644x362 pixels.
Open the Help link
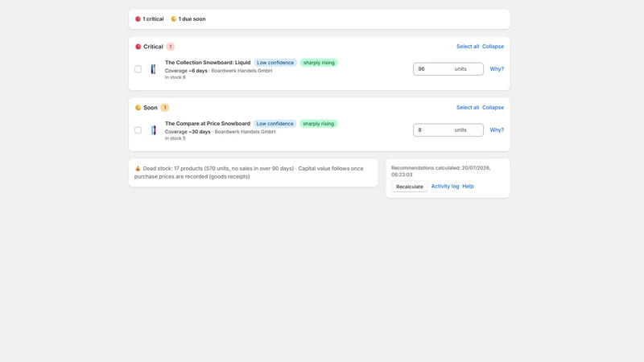click(468, 187)
